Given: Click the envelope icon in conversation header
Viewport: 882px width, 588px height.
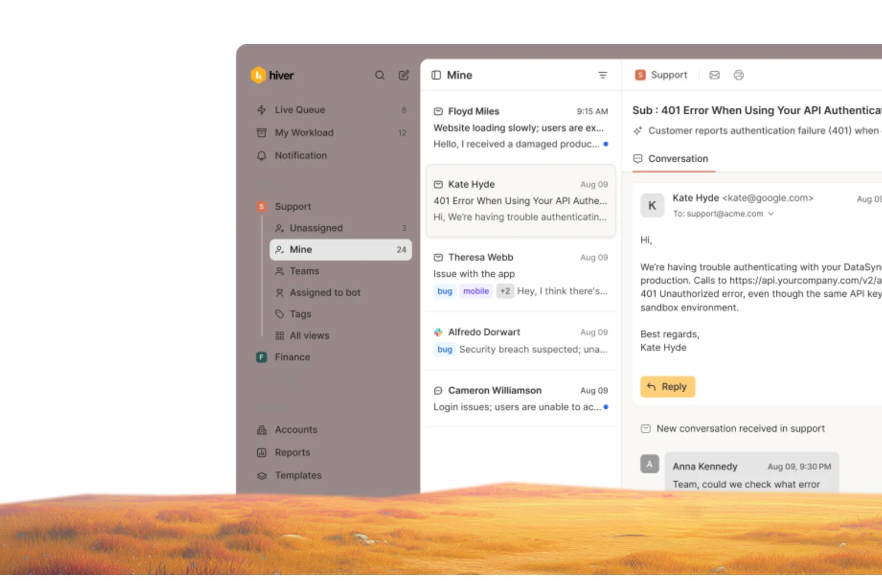Looking at the screenshot, I should (714, 75).
